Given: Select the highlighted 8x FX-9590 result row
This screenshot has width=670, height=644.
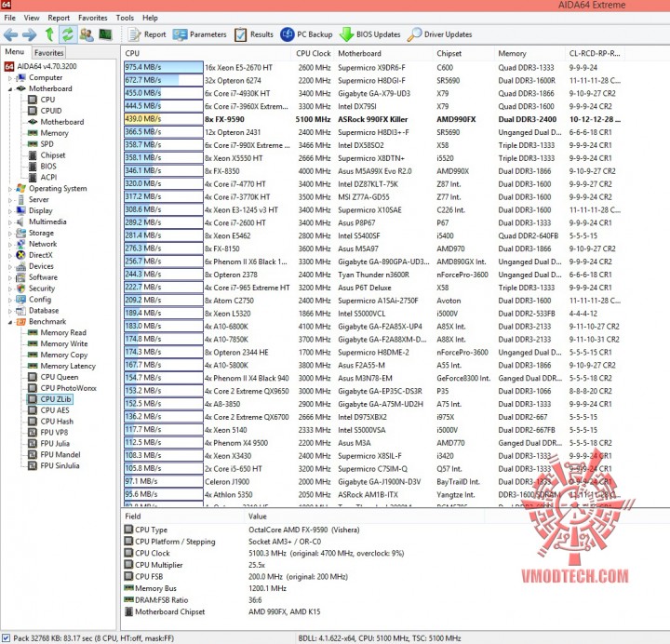Looking at the screenshot, I should (x=372, y=119).
